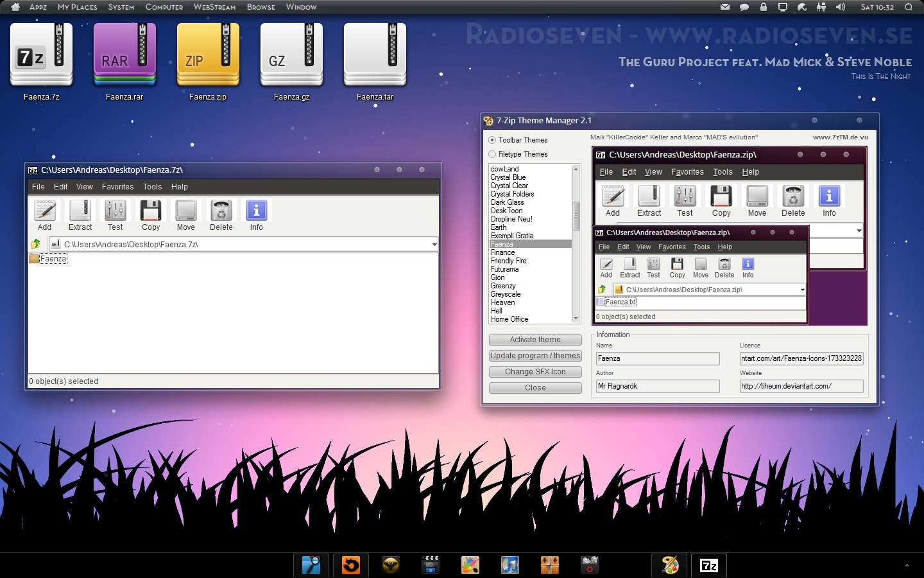924x578 pixels.
Task: Click the Website field with deviantart URL
Action: pos(801,386)
